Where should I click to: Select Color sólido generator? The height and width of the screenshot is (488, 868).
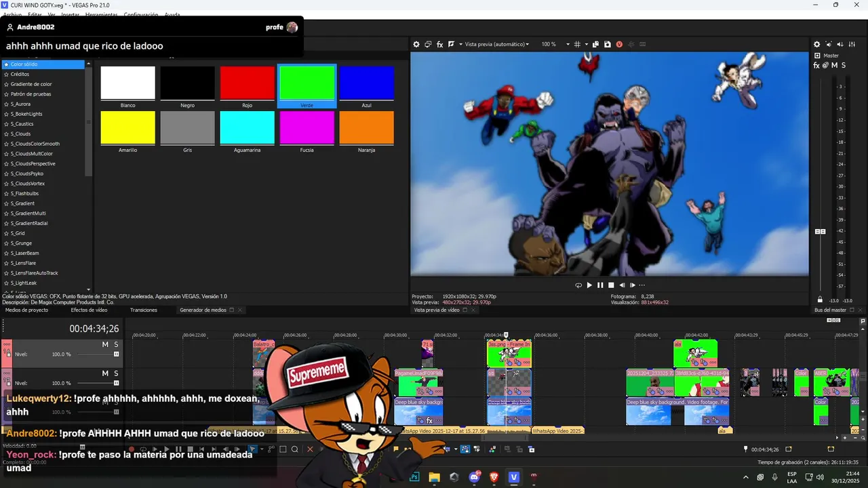[43, 64]
